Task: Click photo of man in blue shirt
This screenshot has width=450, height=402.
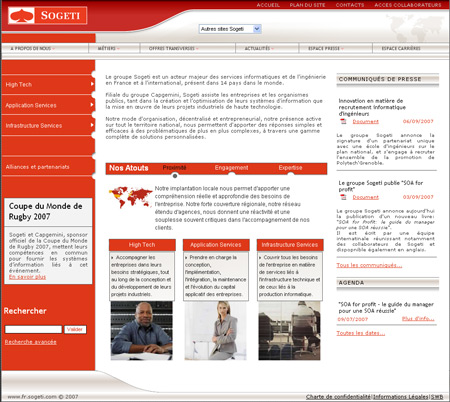Action: 142,331
